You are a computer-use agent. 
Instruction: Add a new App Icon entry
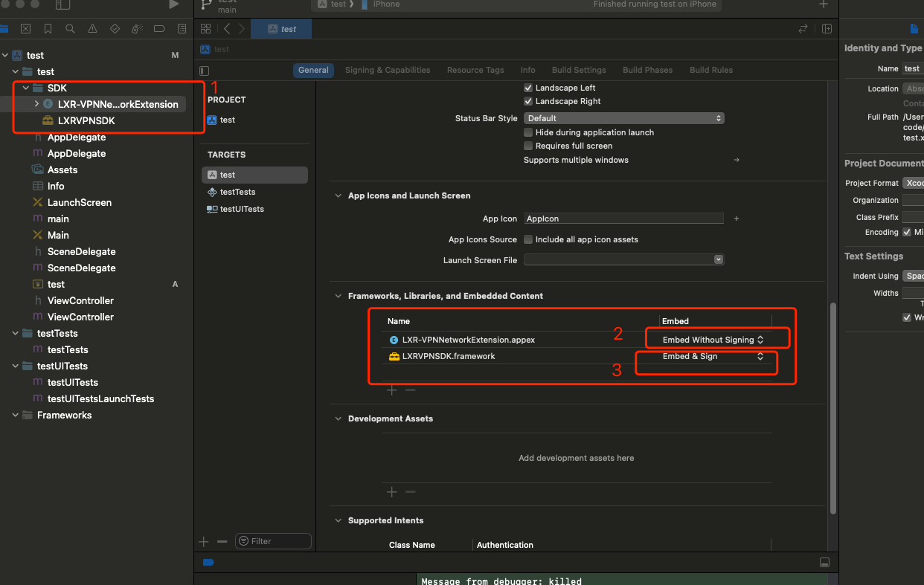737,219
